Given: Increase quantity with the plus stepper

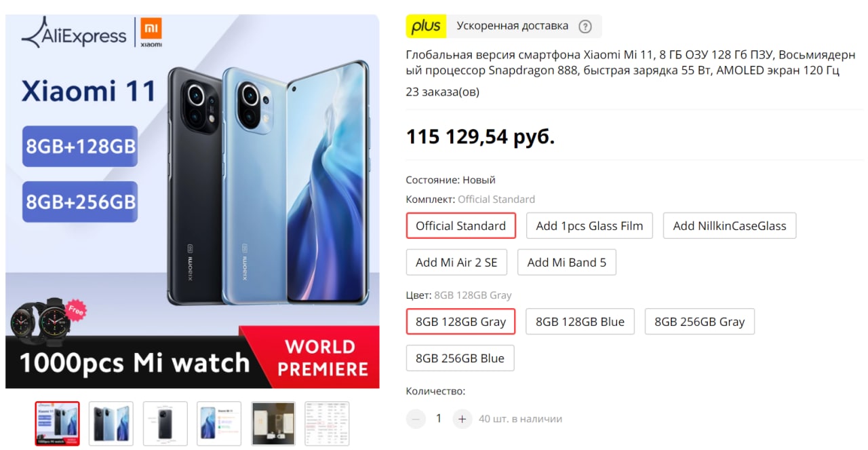Looking at the screenshot, I should [x=462, y=419].
